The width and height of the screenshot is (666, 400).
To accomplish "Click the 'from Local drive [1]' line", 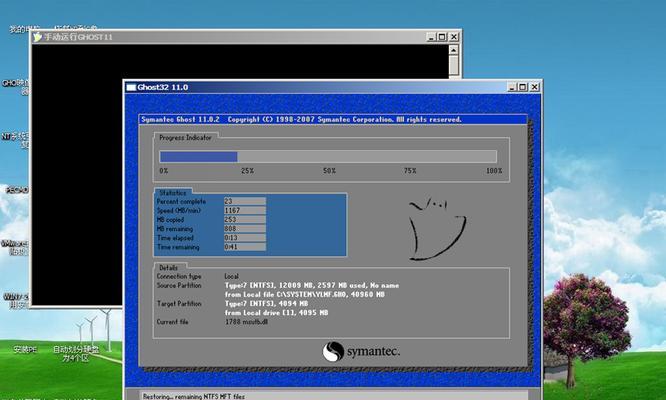I will point(277,313).
